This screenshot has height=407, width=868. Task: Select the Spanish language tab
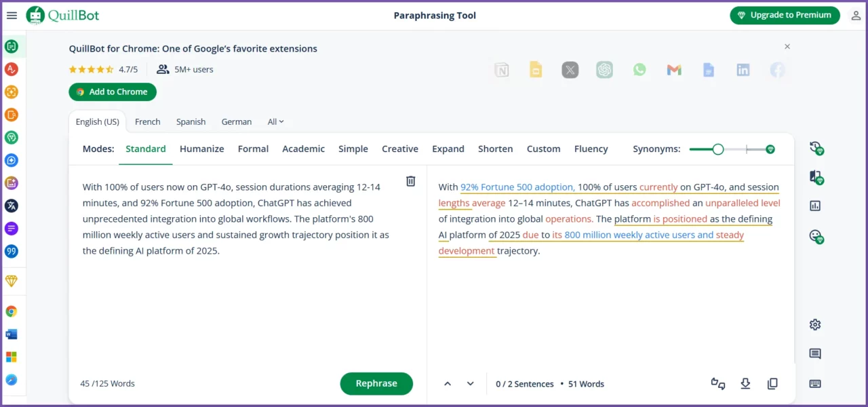click(x=191, y=122)
